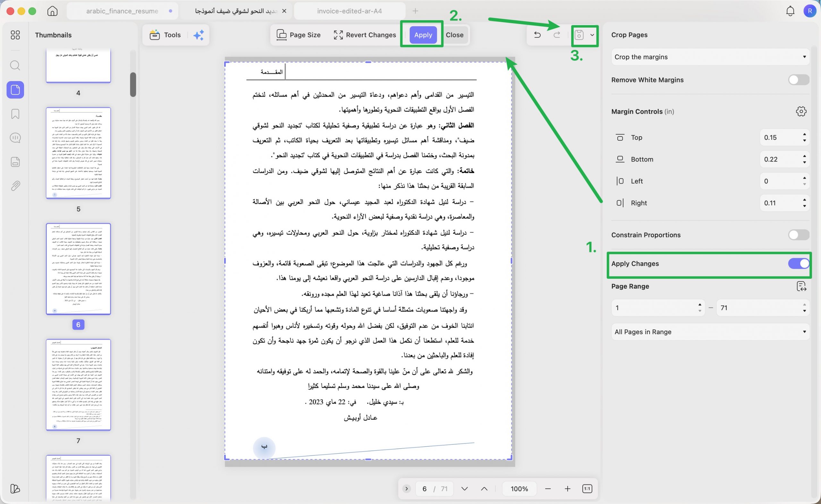This screenshot has width=821, height=504.
Task: Open the bookmarks sidebar icon
Action: [15, 114]
